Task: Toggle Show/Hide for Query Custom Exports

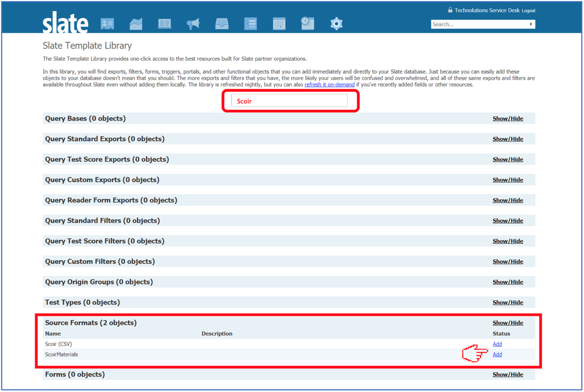Action: click(507, 180)
